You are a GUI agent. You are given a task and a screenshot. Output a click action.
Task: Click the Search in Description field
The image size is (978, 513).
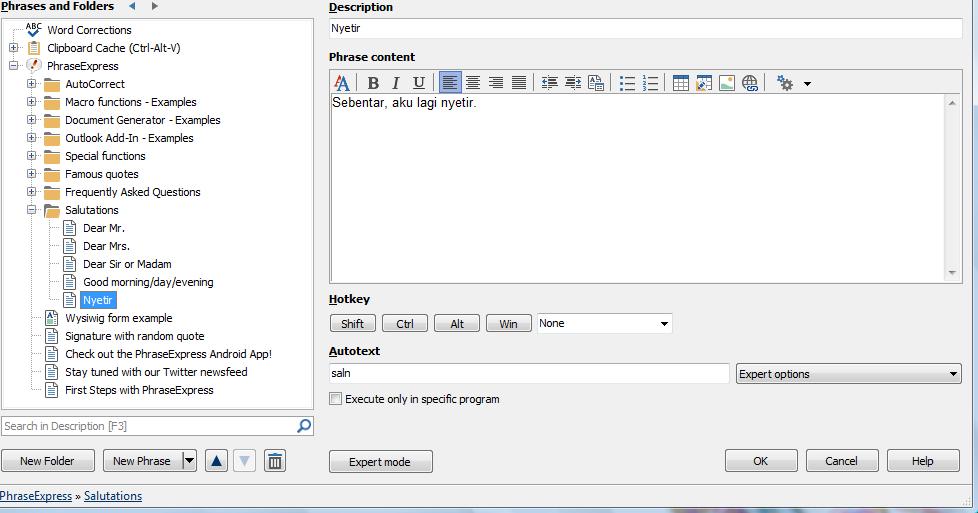(148, 426)
